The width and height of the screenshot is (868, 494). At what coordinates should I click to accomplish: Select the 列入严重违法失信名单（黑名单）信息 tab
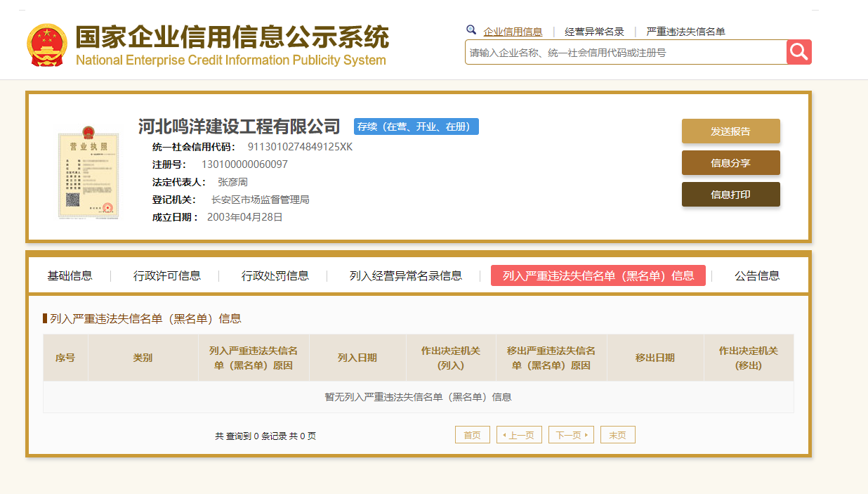598,275
